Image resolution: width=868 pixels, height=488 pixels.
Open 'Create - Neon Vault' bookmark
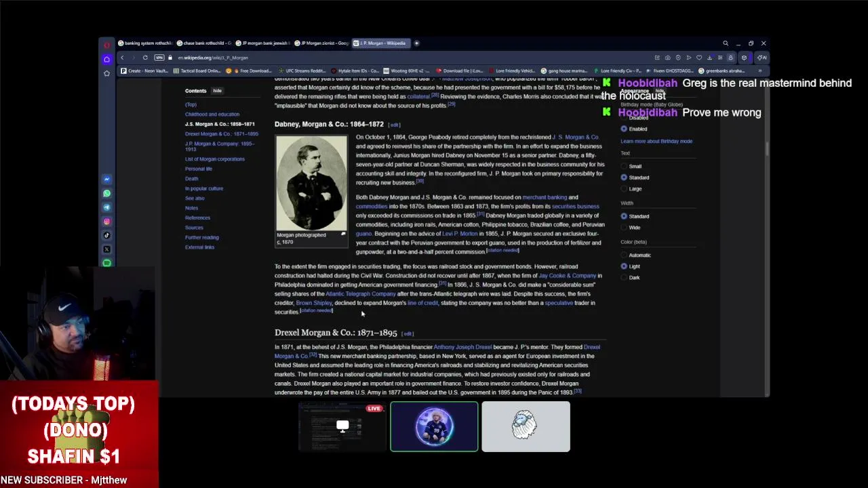click(144, 70)
